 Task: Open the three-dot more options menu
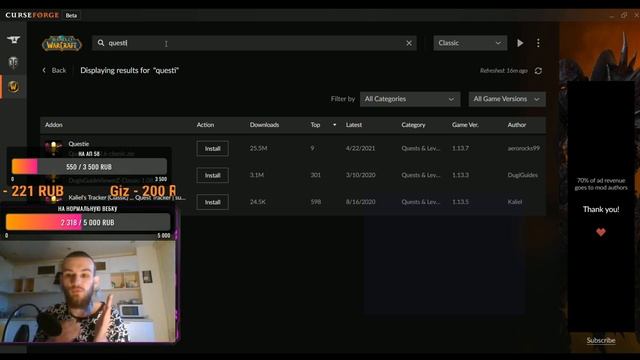[538, 43]
